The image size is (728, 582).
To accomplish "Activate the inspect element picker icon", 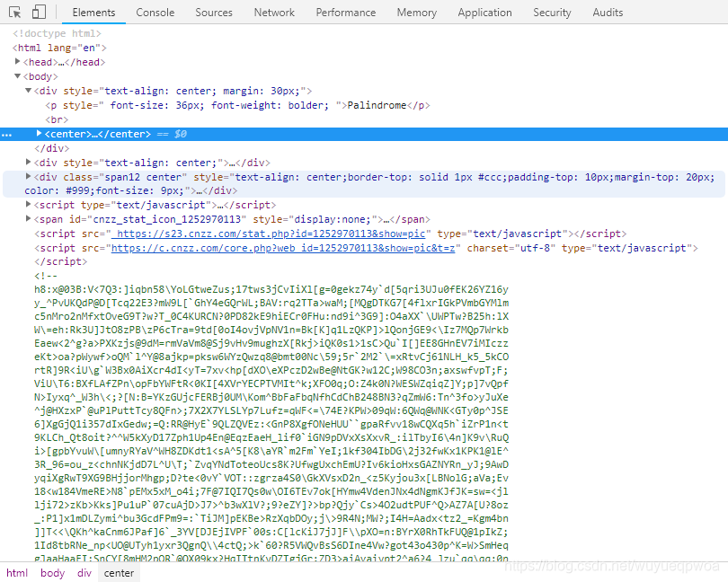I will click(15, 13).
